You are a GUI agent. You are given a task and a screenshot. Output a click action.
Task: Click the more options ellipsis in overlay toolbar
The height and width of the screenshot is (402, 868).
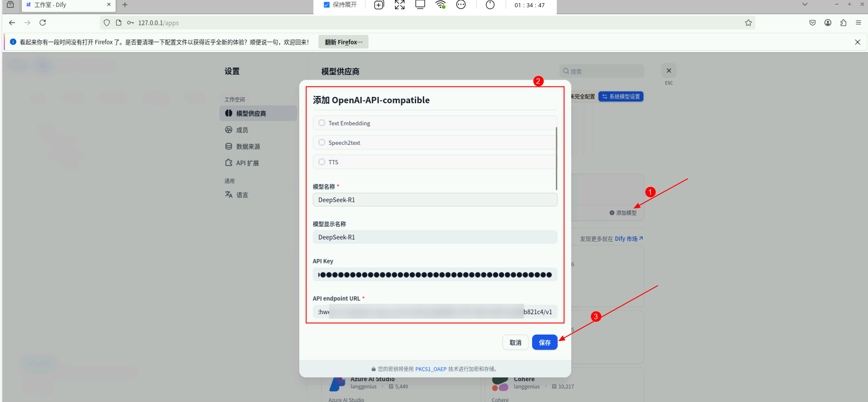[x=461, y=5]
